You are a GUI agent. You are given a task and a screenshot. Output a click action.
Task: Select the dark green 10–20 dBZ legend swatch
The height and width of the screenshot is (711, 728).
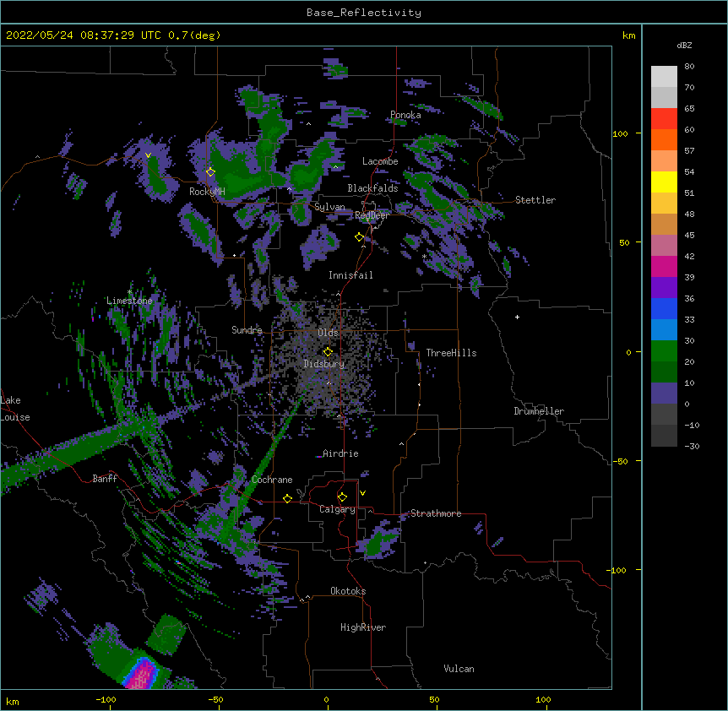(x=664, y=372)
